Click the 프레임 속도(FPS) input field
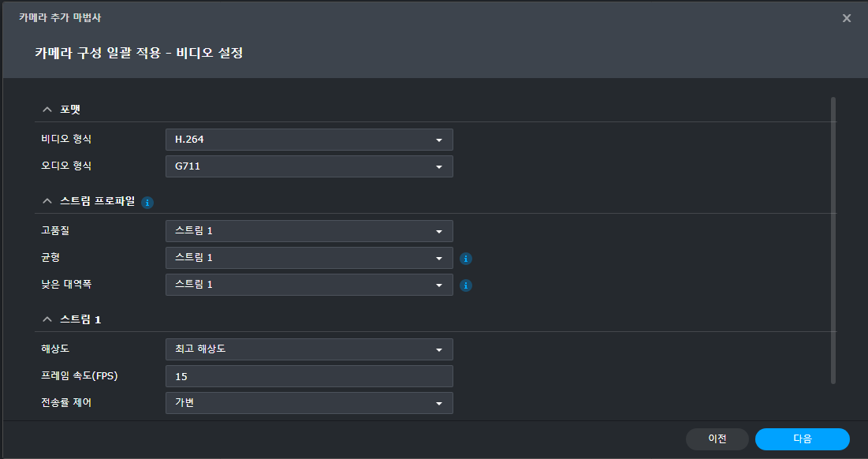The height and width of the screenshot is (459, 868). coord(309,376)
